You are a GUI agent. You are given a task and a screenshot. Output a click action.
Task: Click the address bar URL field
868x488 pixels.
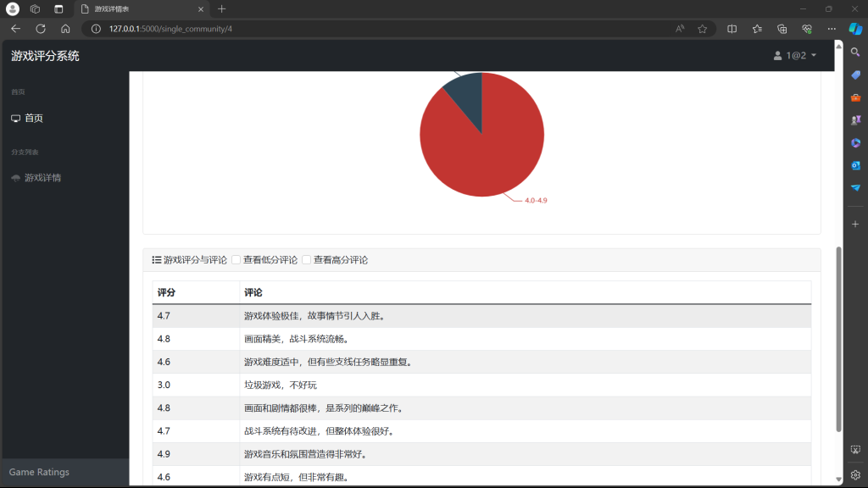(x=381, y=28)
